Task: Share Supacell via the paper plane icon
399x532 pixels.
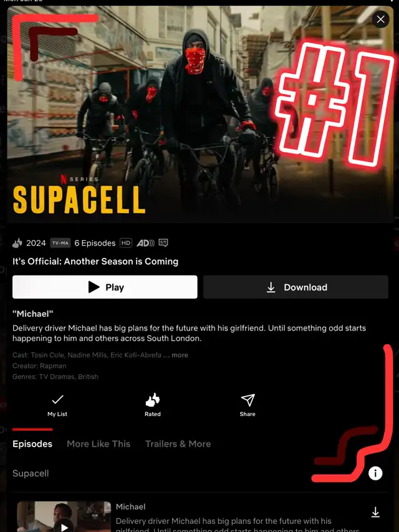Action: pos(248,405)
